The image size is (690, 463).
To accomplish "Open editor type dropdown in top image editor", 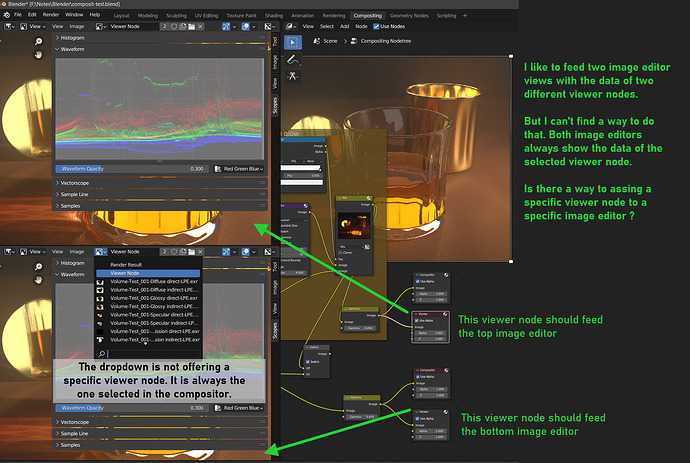I will [9, 26].
